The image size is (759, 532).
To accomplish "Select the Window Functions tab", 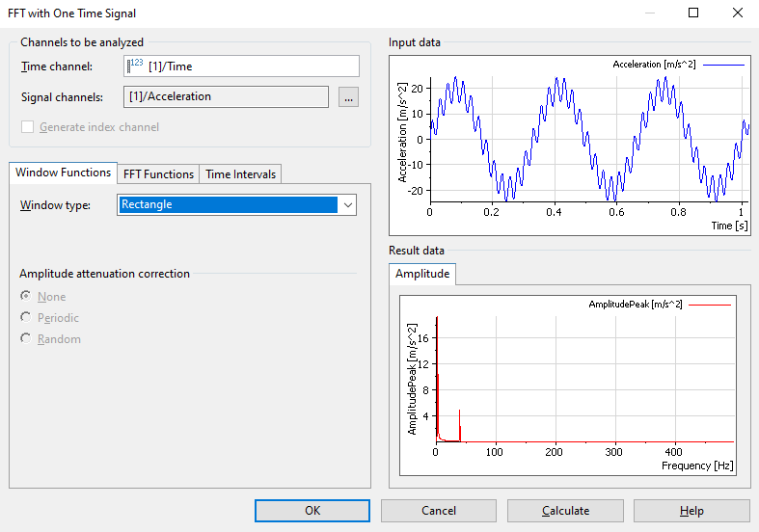I will (x=63, y=173).
